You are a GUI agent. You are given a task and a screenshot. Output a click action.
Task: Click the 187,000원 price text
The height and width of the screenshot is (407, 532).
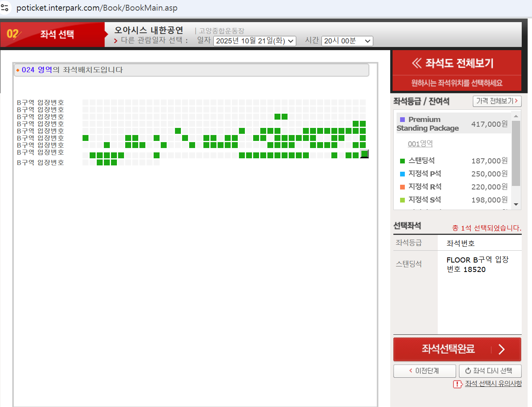click(x=489, y=161)
